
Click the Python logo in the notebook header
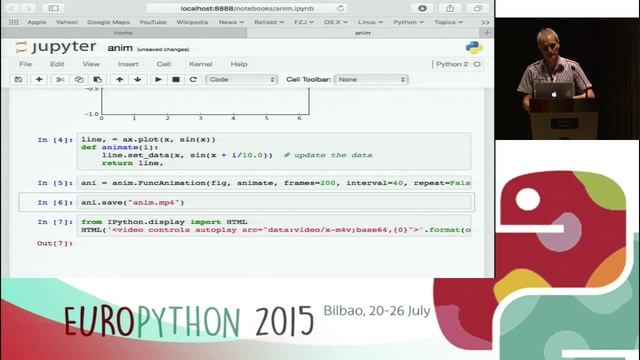(x=474, y=48)
